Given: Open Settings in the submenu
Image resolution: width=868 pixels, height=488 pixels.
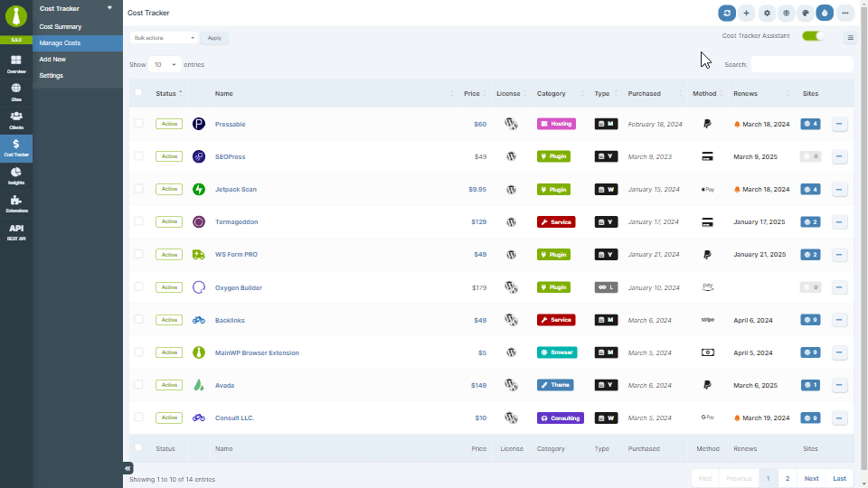Looking at the screenshot, I should coord(51,75).
